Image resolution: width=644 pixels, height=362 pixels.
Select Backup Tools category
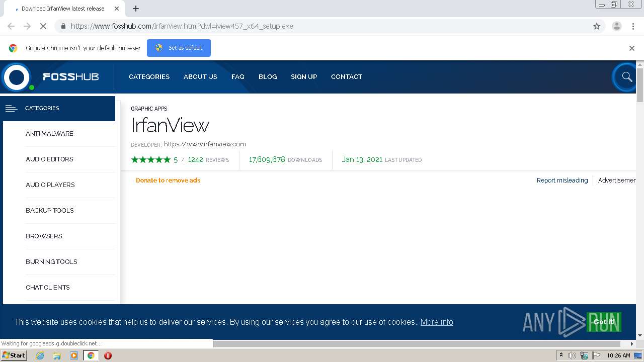coord(50,211)
